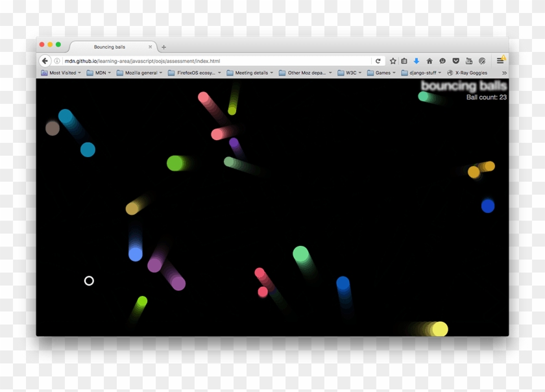Expand the bookmarks overflow chevron
This screenshot has width=545, height=392.
pos(505,73)
